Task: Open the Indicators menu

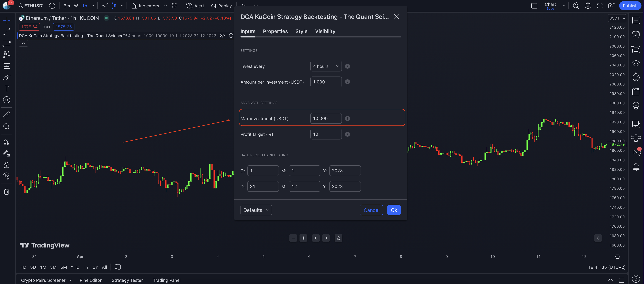Action: pyautogui.click(x=145, y=6)
